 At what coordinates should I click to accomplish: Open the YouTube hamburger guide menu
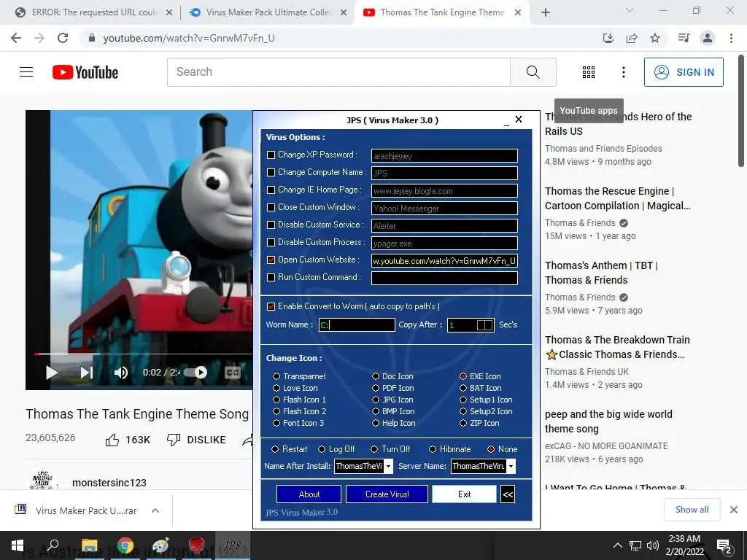(x=26, y=72)
